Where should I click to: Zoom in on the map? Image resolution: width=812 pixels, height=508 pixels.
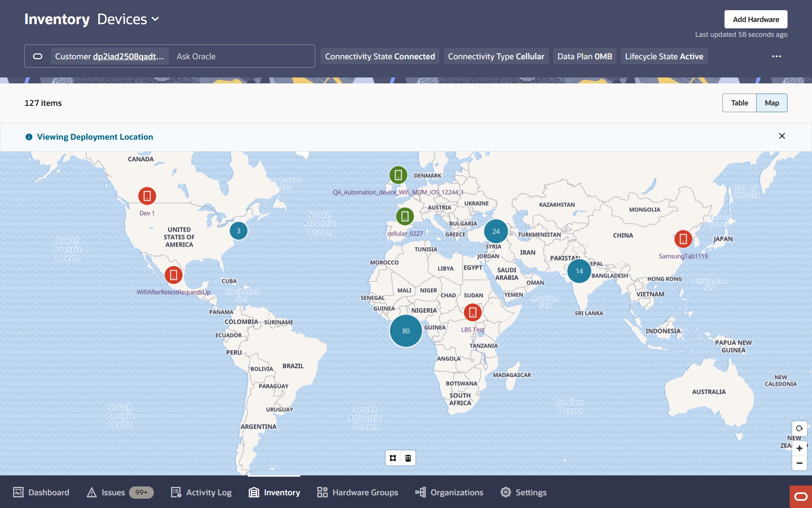click(x=799, y=448)
